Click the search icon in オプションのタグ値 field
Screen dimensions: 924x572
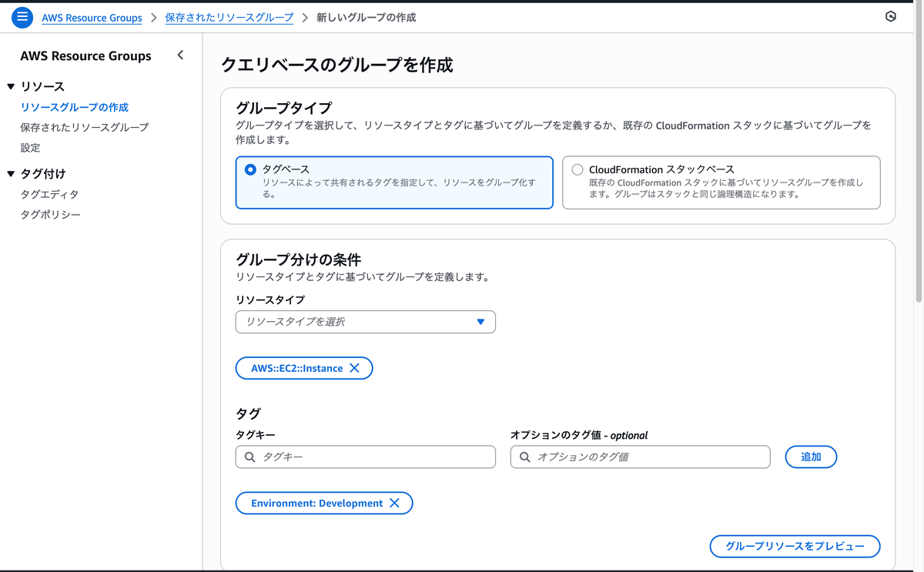[524, 457]
